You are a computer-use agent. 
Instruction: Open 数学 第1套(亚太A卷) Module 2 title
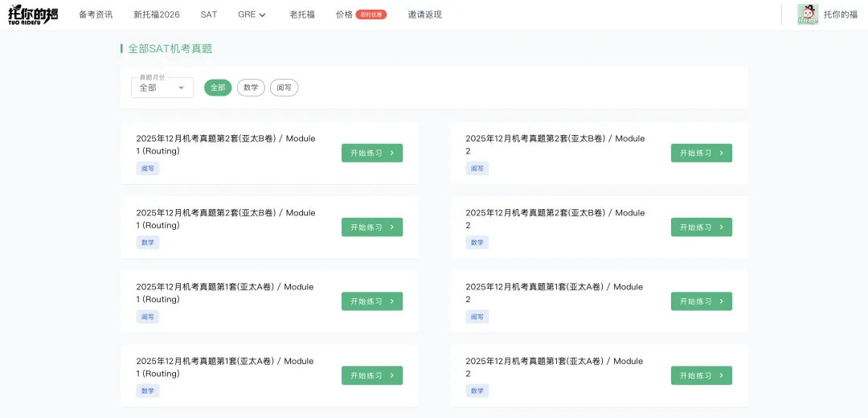[554, 367]
